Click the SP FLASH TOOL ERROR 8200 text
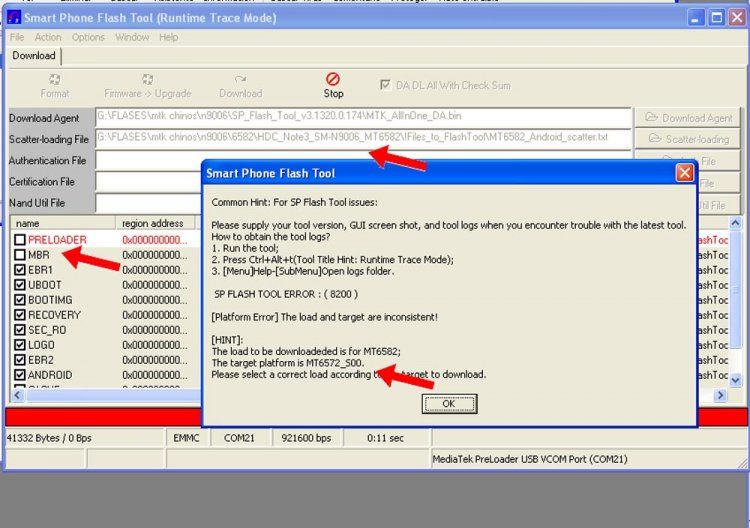750x528 pixels. tap(286, 294)
